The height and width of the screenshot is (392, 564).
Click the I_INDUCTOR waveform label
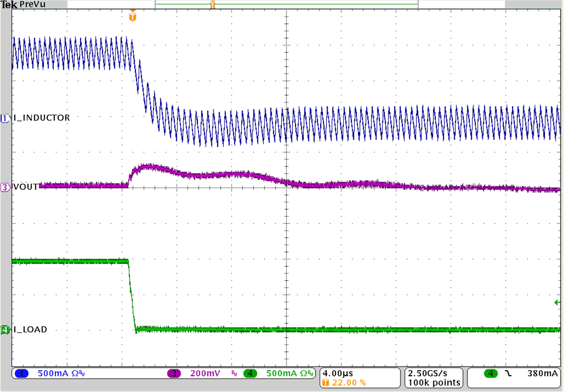pyautogui.click(x=42, y=118)
